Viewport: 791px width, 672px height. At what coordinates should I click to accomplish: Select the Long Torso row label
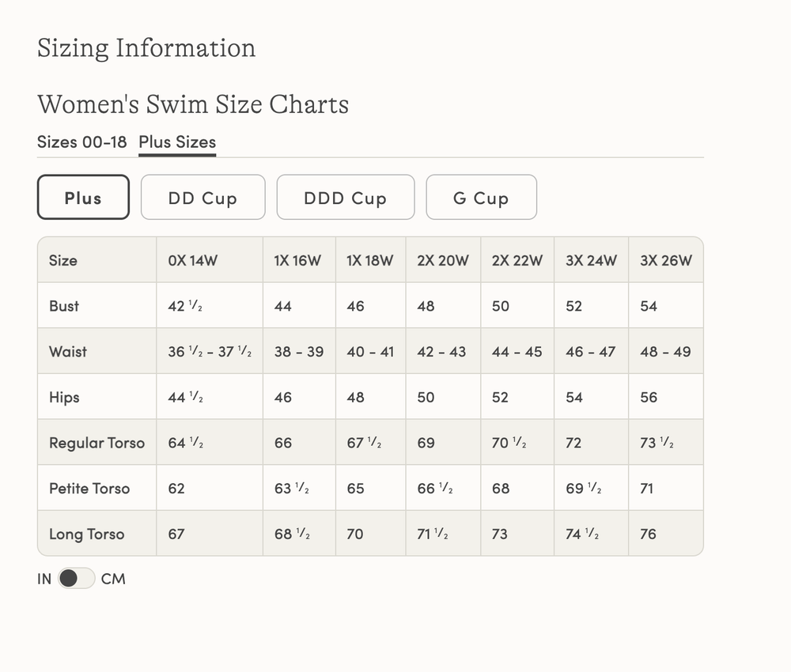(86, 534)
